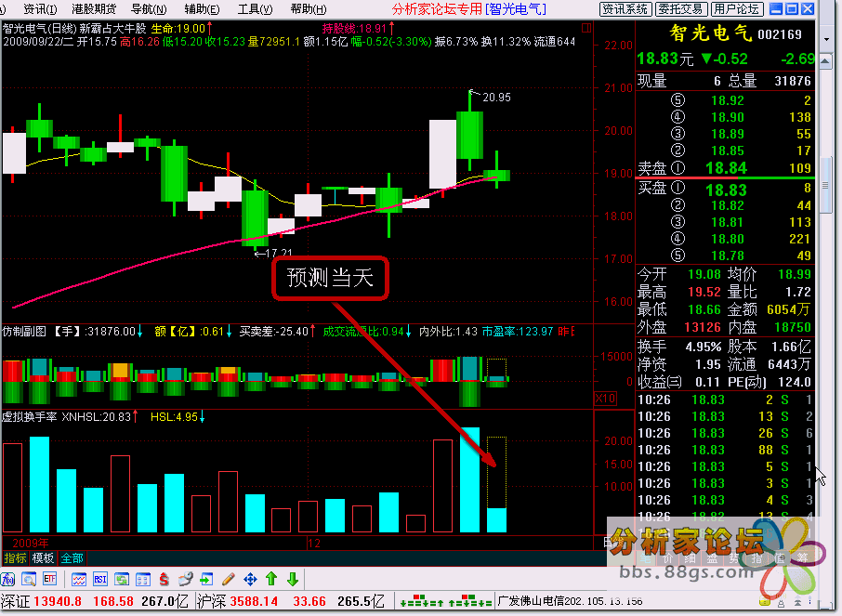Click the first red-green market breadth indicator
This screenshot has width=842, height=616.
(x=422, y=601)
